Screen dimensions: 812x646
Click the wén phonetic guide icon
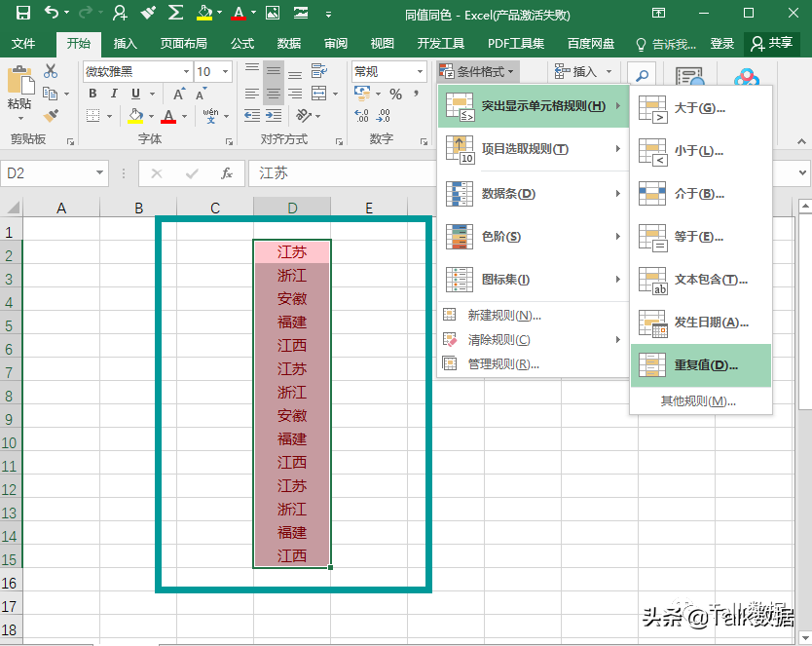pos(210,116)
